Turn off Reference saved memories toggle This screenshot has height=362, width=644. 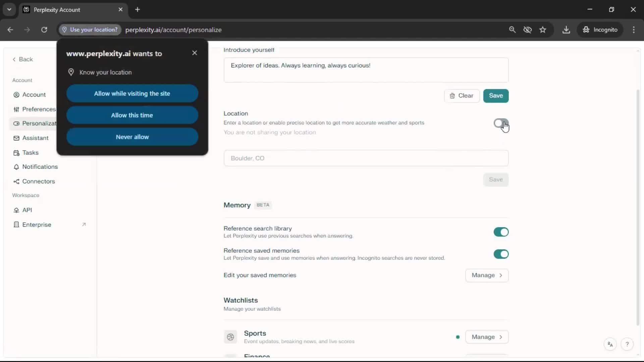[x=501, y=254]
